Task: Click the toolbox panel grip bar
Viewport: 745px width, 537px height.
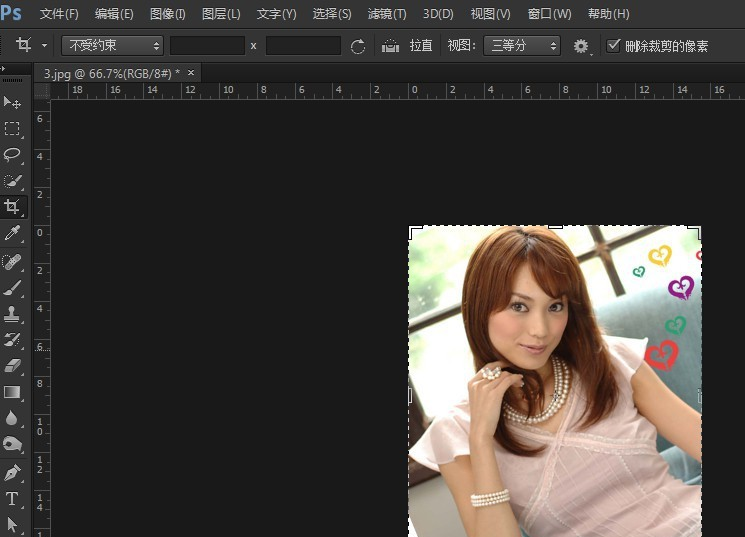Action: (x=12, y=80)
